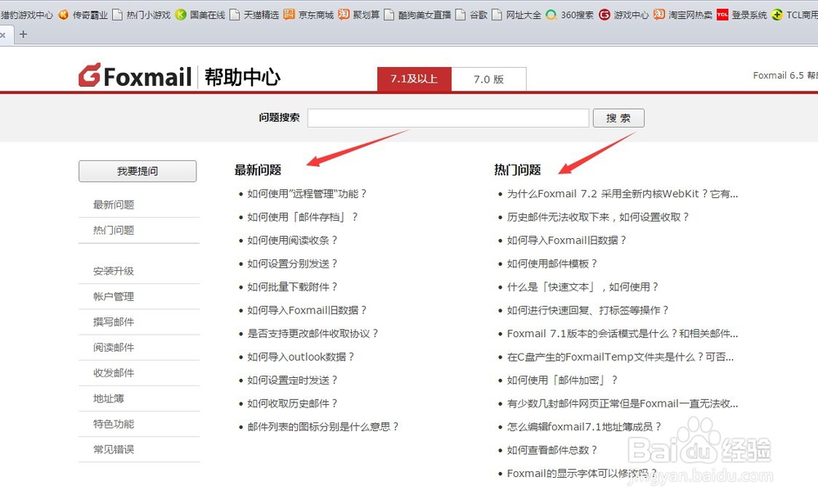Open question 如何收取历史邮件?
The width and height of the screenshot is (818, 504).
click(292, 404)
